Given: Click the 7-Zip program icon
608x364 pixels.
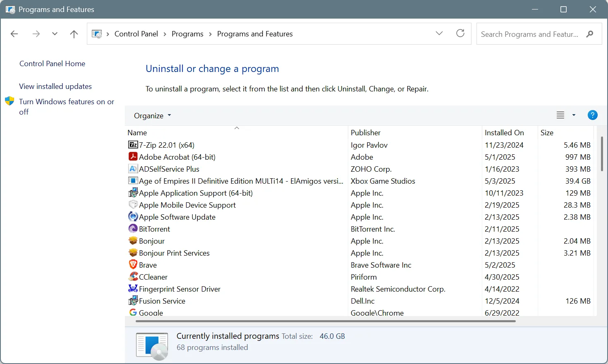Looking at the screenshot, I should coord(133,145).
